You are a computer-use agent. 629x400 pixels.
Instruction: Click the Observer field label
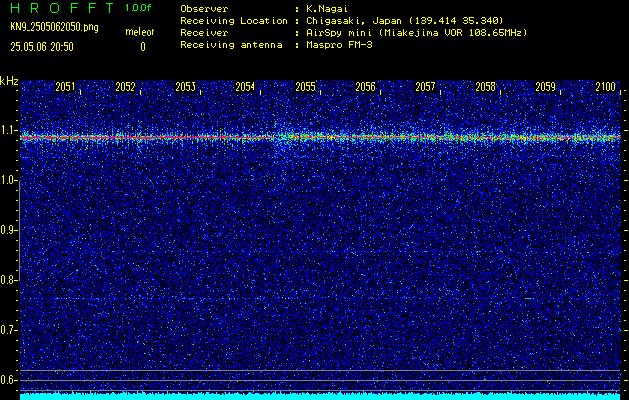point(204,8)
